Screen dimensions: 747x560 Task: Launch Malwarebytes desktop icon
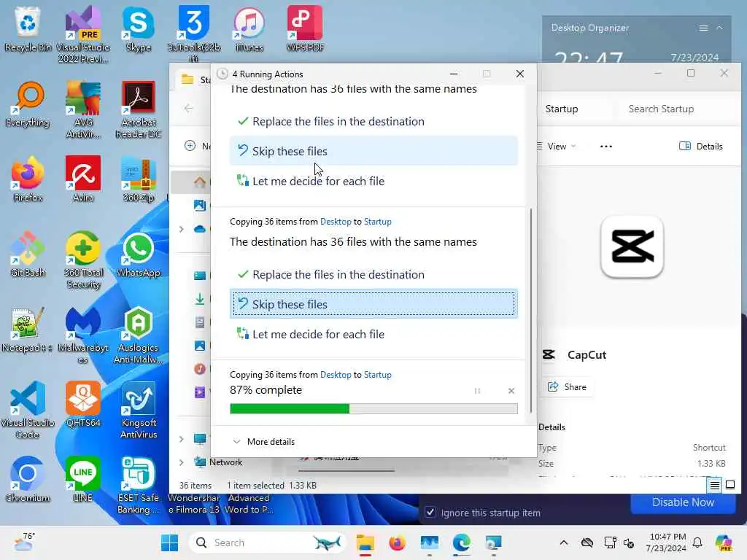tap(83, 335)
